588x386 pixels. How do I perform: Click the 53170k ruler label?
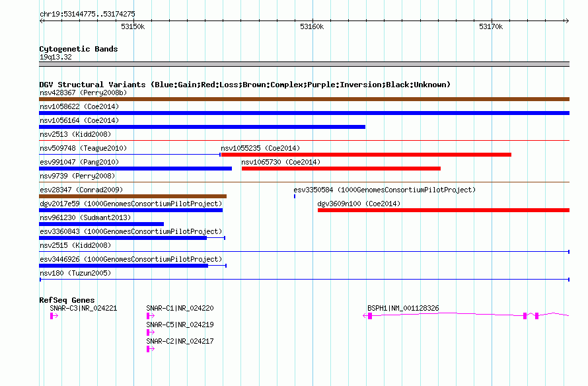(x=491, y=26)
